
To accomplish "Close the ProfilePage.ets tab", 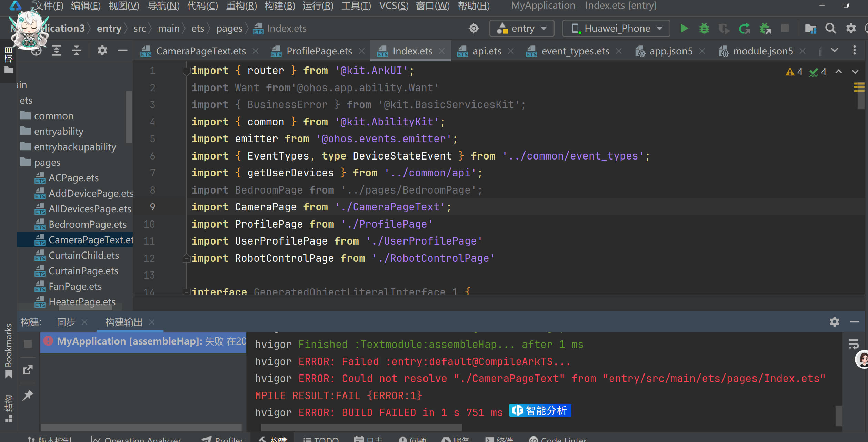I will [361, 51].
